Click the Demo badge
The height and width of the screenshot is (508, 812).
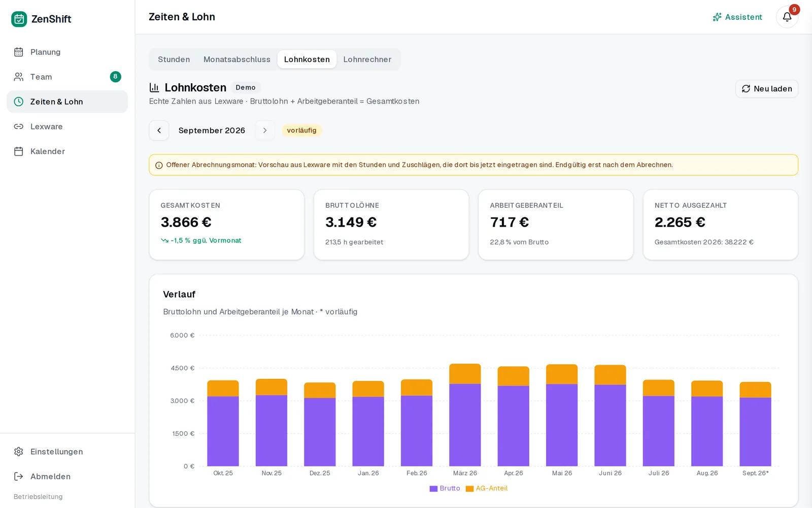click(246, 87)
